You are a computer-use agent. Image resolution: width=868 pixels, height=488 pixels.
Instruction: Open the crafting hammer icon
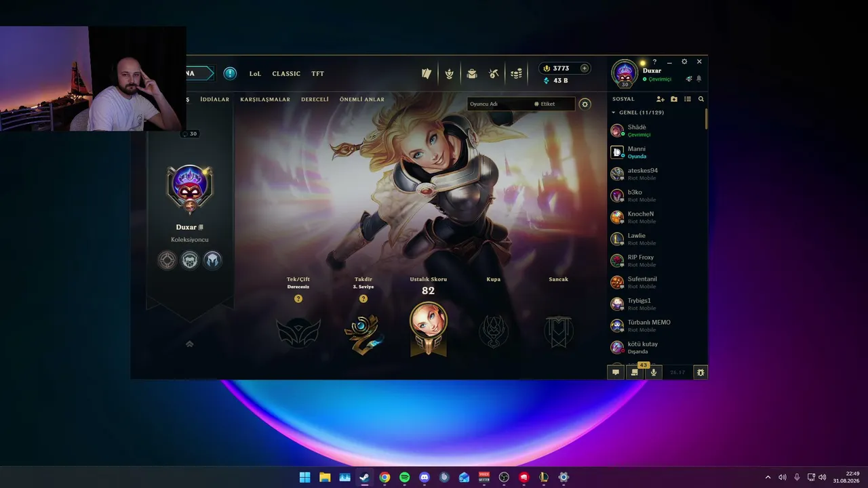tap(494, 74)
